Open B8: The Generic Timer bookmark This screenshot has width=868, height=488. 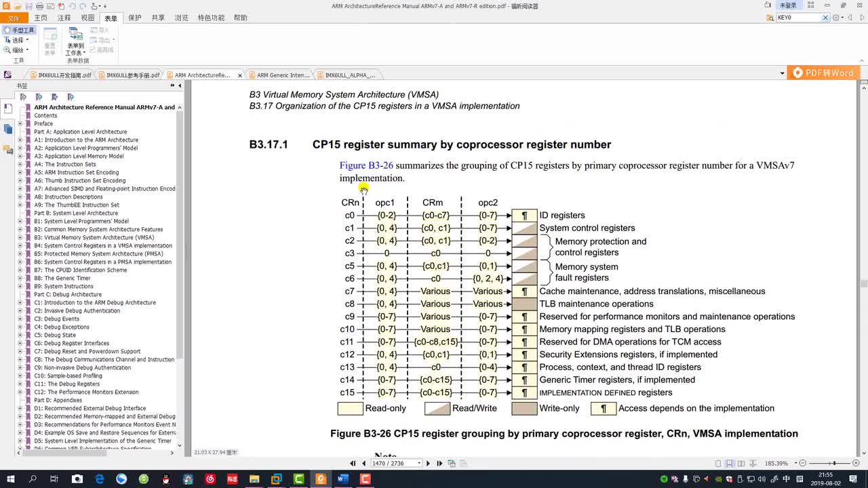click(x=62, y=278)
